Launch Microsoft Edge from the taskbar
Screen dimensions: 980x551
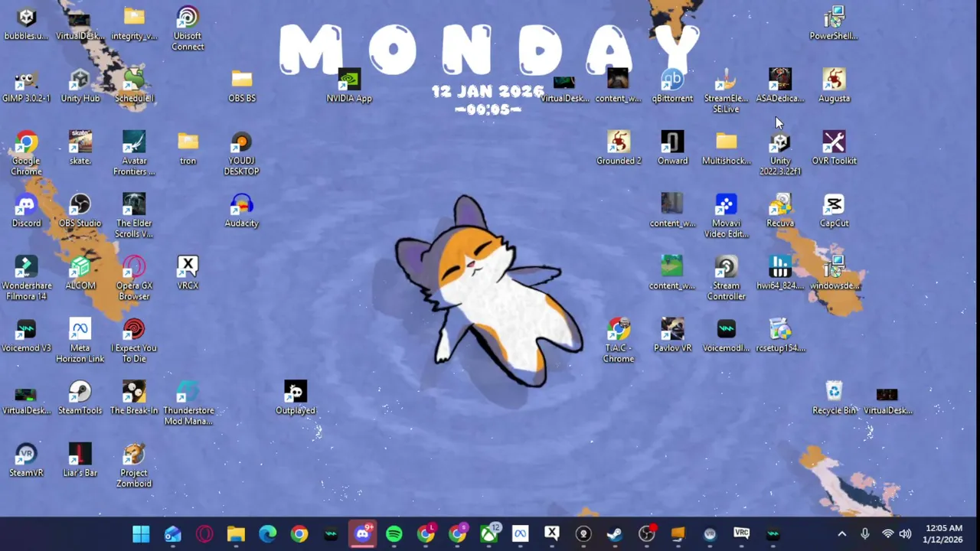pyautogui.click(x=268, y=533)
